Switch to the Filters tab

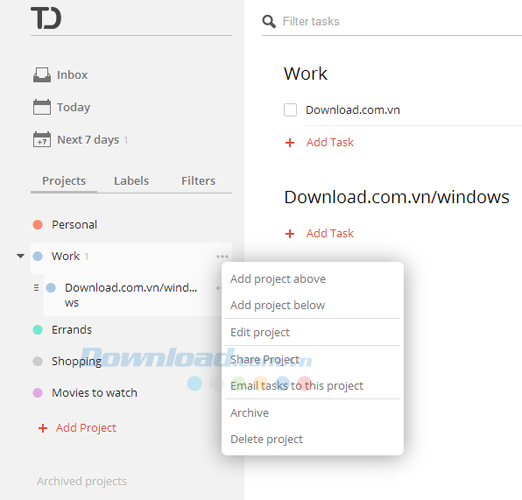198,181
